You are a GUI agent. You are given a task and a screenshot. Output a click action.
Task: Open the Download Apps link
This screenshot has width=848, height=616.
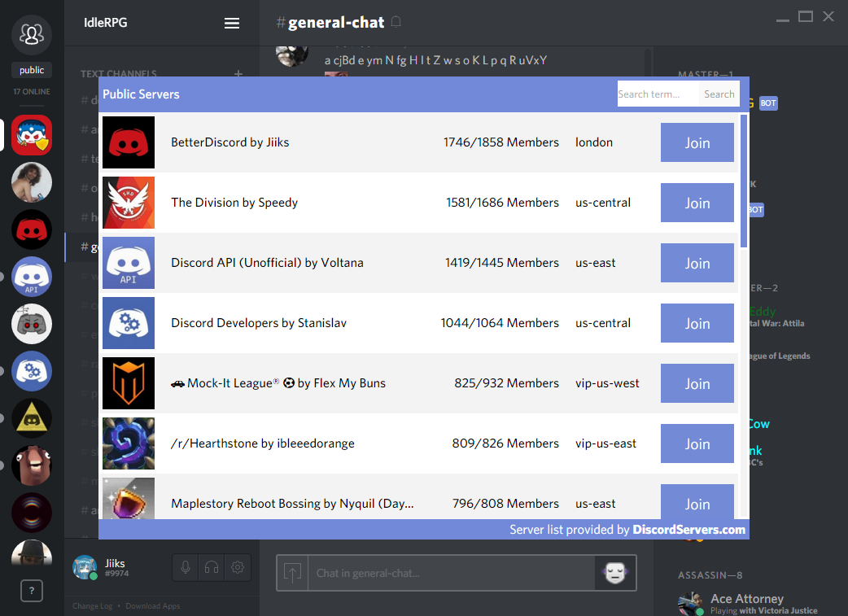(x=152, y=605)
